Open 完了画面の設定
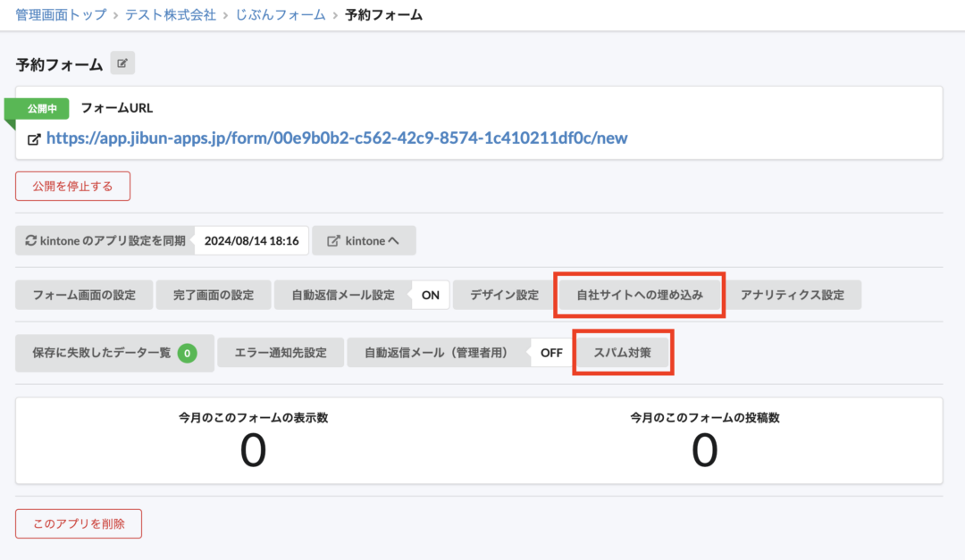 coord(214,294)
